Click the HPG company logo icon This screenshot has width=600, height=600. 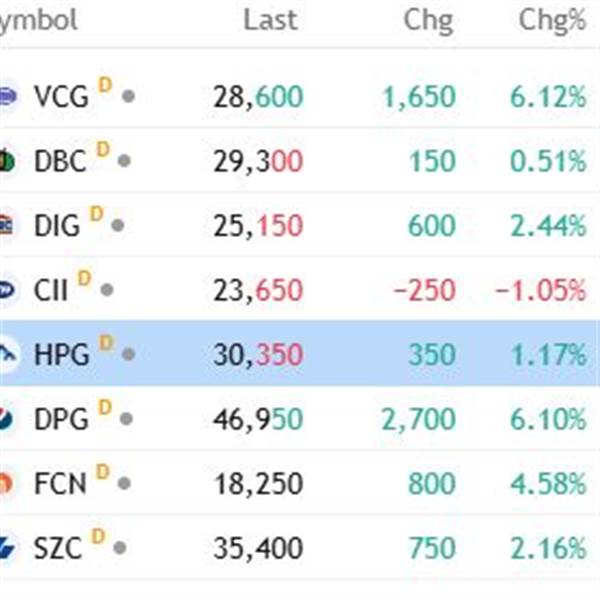coord(6,354)
